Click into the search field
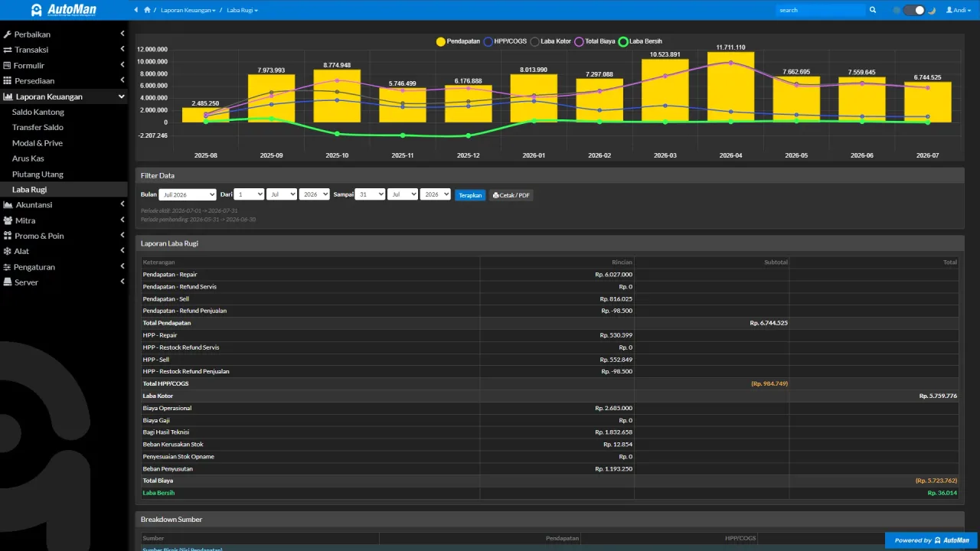Screen dimensions: 980x551 pos(820,10)
